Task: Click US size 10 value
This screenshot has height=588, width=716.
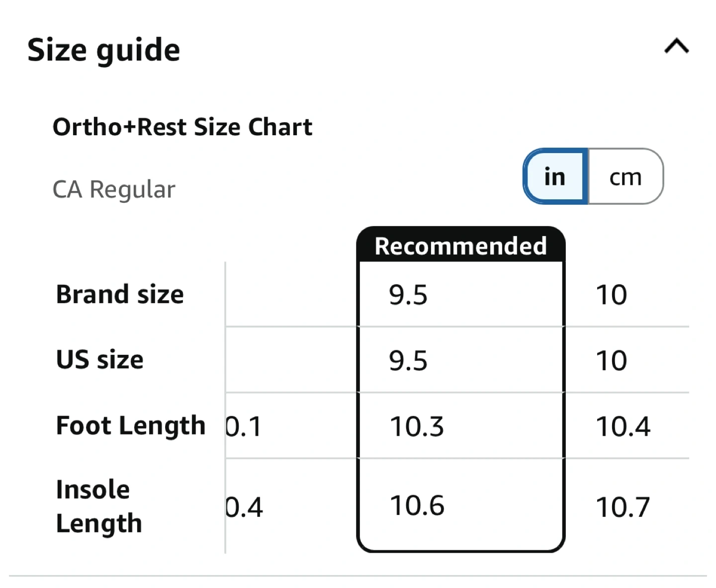Action: click(x=611, y=360)
